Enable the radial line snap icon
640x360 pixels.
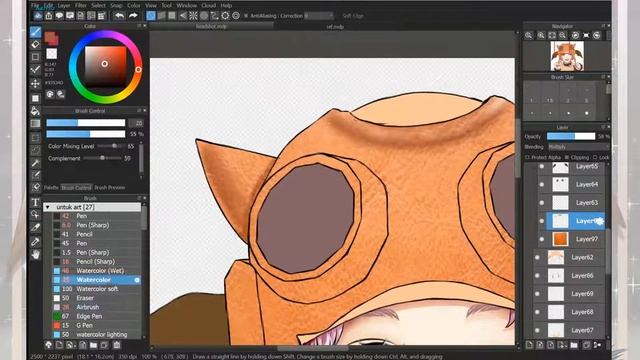point(193,16)
